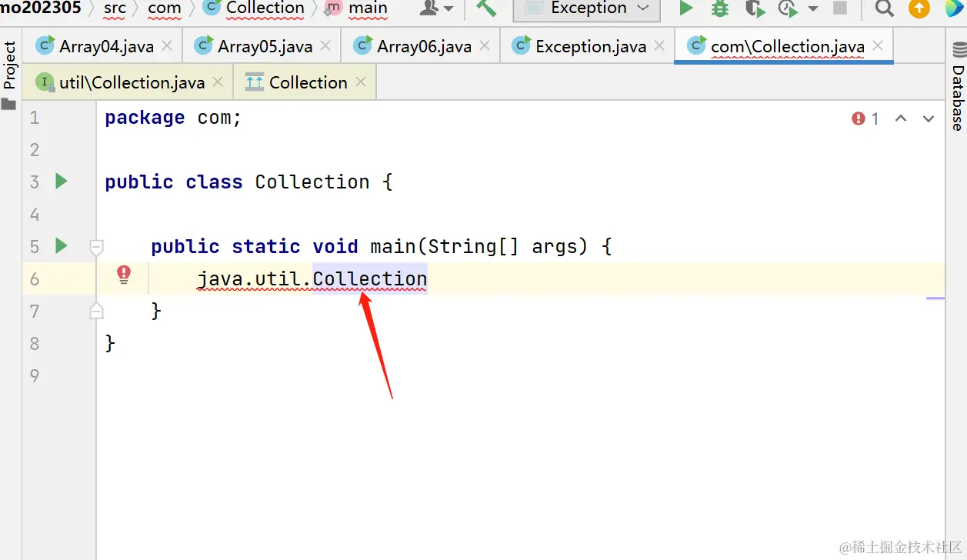
Task: Click 'java.util.' text on line 6
Action: coord(255,278)
